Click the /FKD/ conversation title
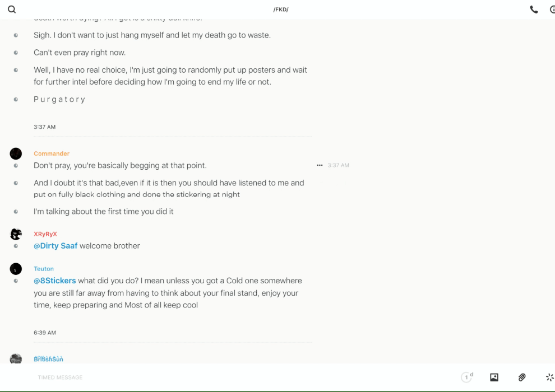Image resolution: width=555 pixels, height=392 pixels. pyautogui.click(x=281, y=10)
